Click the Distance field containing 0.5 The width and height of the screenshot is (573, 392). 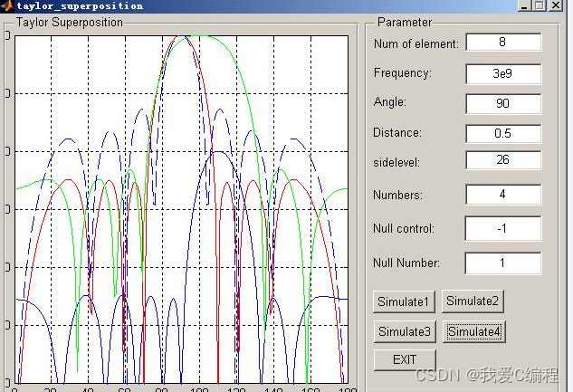point(502,133)
